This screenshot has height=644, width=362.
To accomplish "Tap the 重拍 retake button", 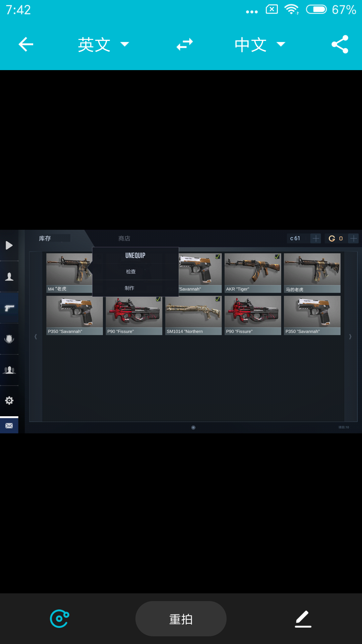I will pyautogui.click(x=181, y=619).
